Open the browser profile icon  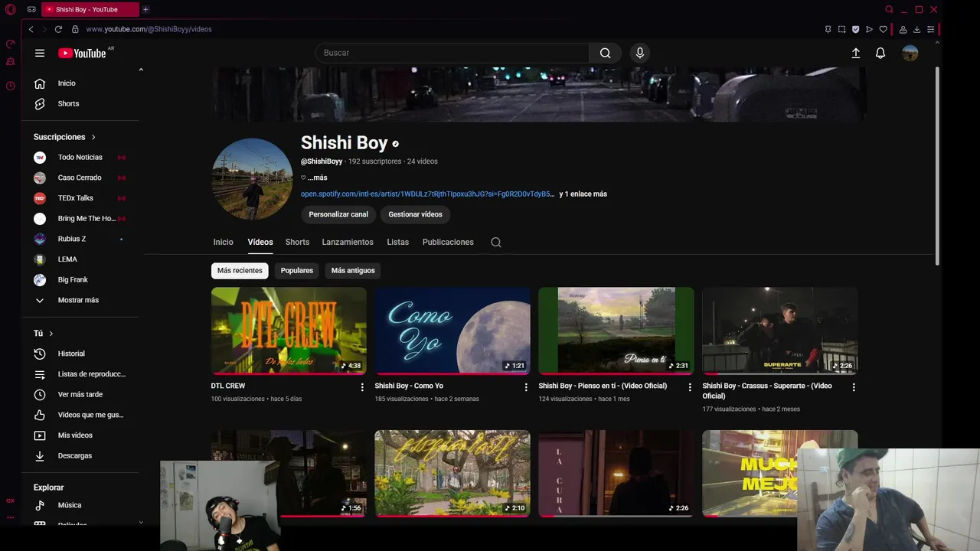(x=903, y=29)
